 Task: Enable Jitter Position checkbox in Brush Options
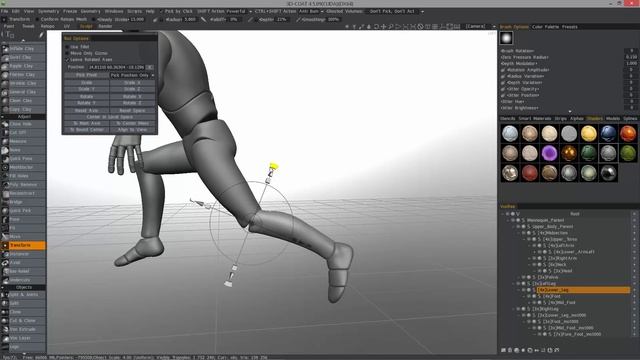(x=503, y=95)
